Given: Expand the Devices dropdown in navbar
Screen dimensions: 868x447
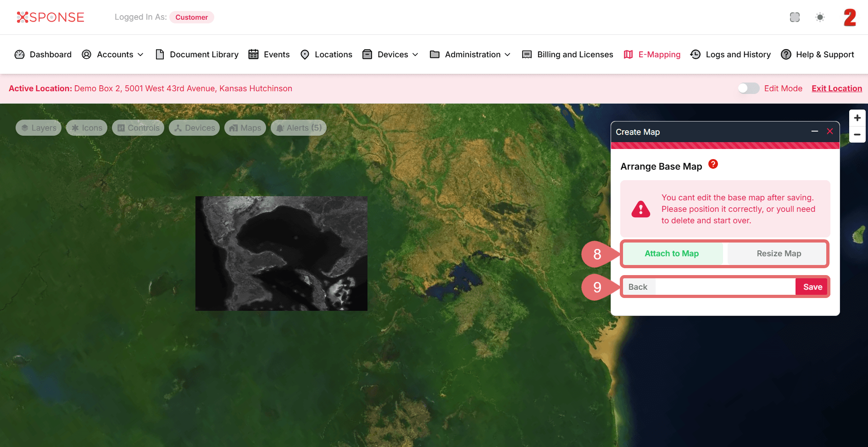Looking at the screenshot, I should [391, 55].
